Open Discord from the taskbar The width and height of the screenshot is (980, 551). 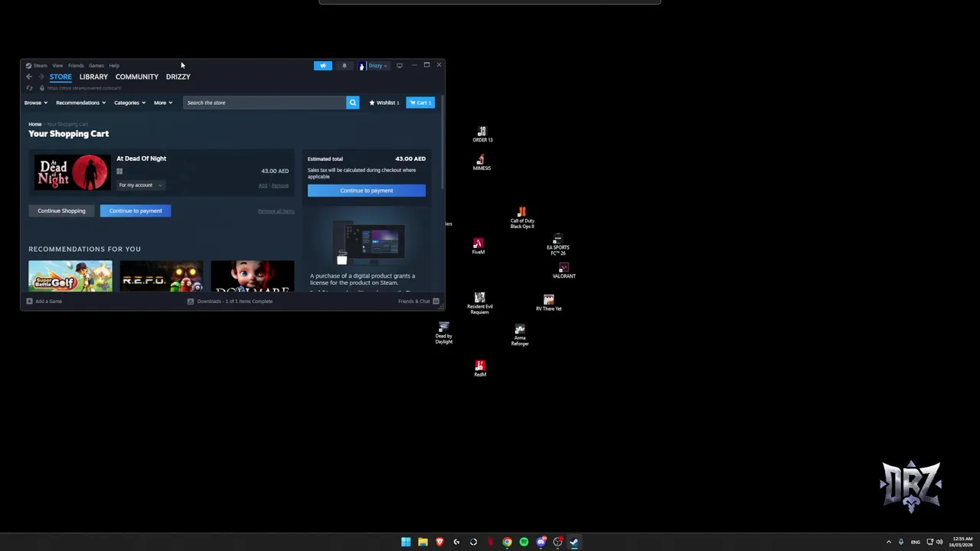(541, 542)
